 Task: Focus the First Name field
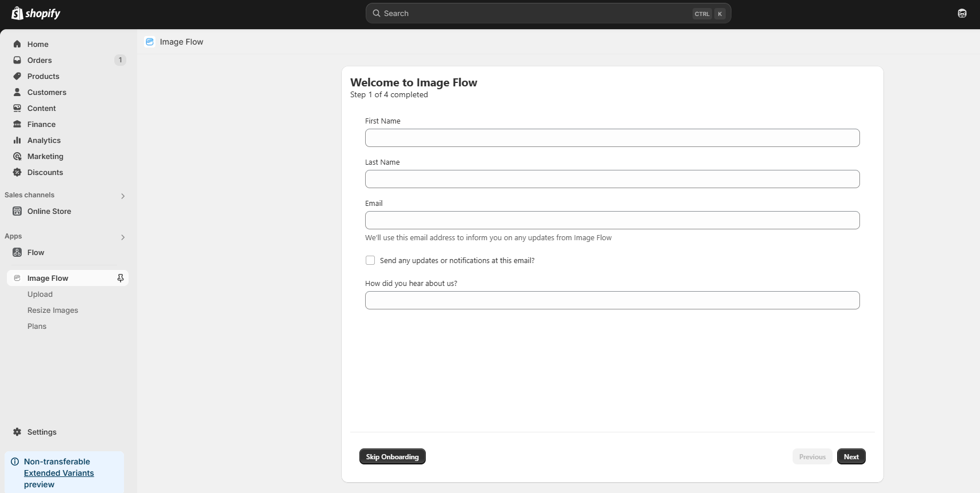pyautogui.click(x=613, y=138)
